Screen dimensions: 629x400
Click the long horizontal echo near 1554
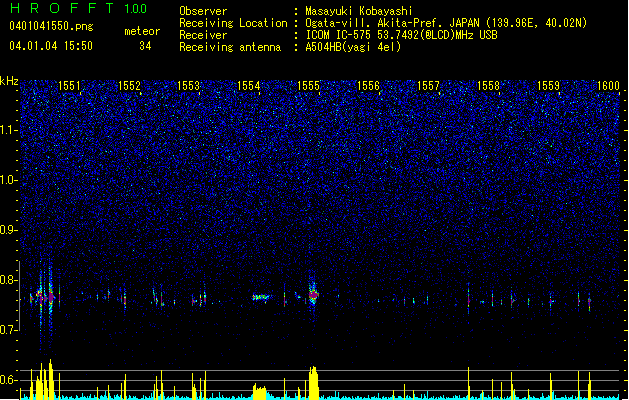[x=261, y=297]
